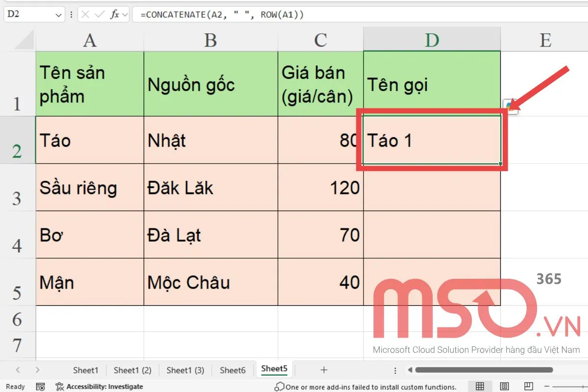The image size is (588, 392).
Task: Expand the formula bar function dropdown arrow
Action: (125, 15)
